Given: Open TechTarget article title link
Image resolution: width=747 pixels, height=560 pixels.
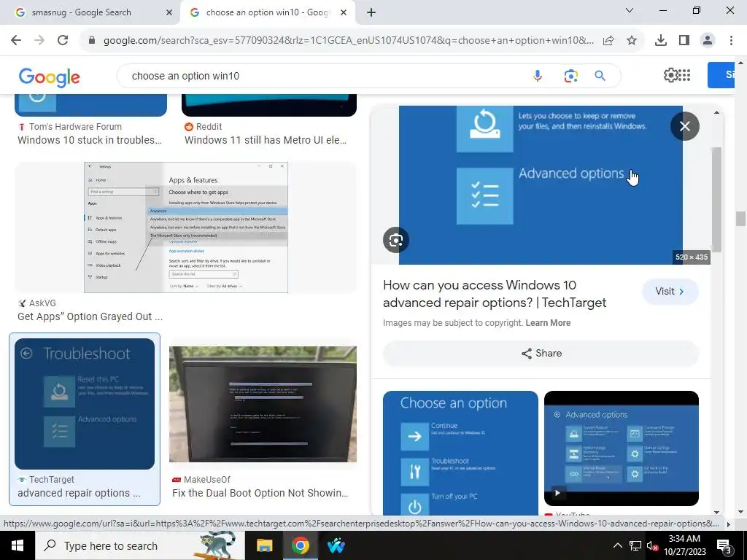Looking at the screenshot, I should (495, 294).
